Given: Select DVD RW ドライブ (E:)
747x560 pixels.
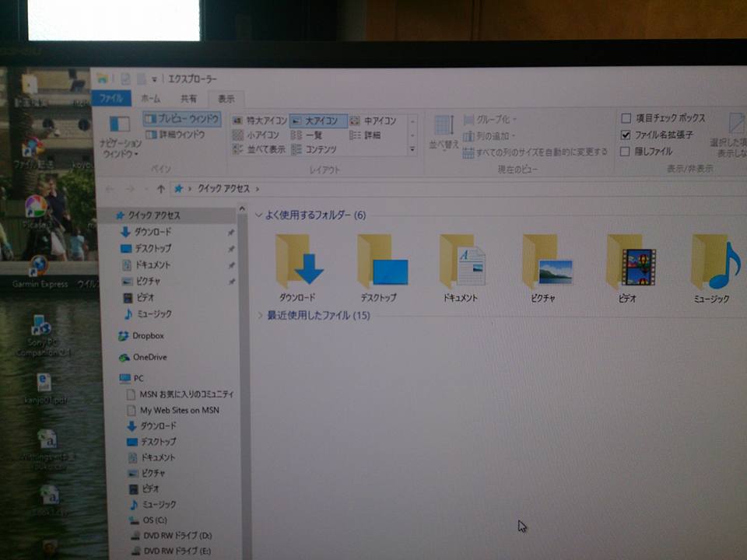Looking at the screenshot, I should 171,551.
